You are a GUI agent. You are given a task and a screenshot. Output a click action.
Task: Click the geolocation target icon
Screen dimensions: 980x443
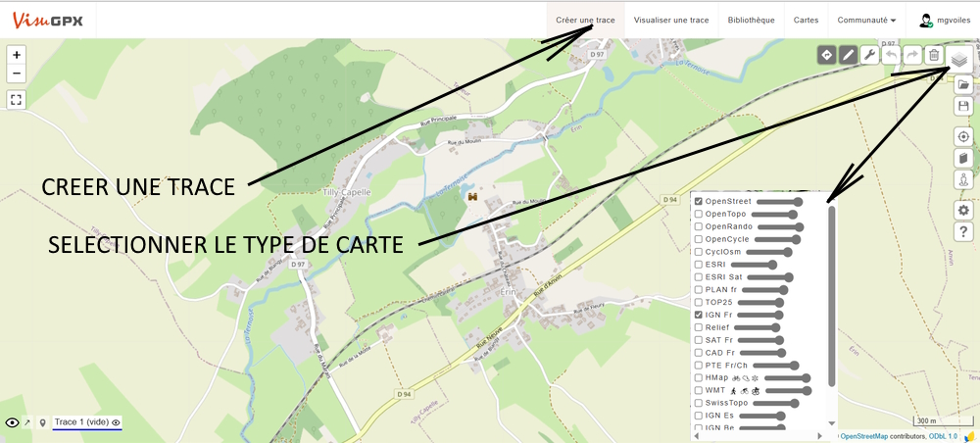pos(963,136)
